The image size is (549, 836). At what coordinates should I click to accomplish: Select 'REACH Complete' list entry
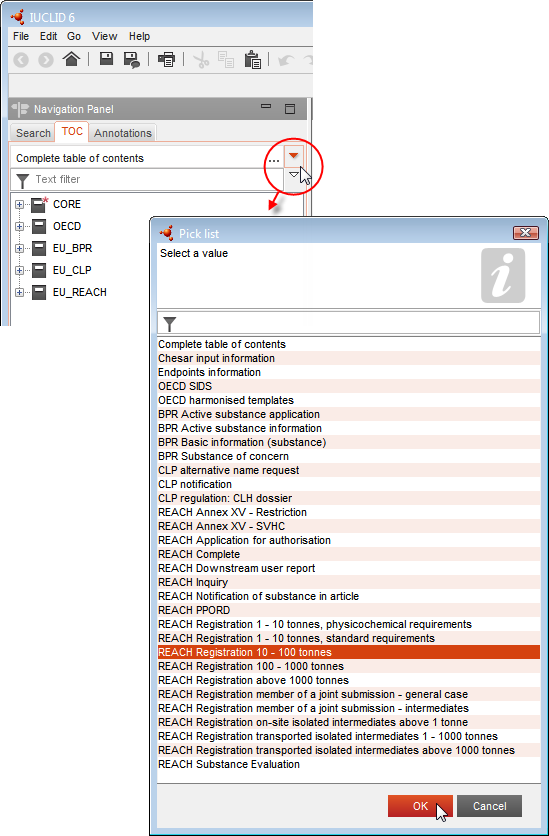349,554
